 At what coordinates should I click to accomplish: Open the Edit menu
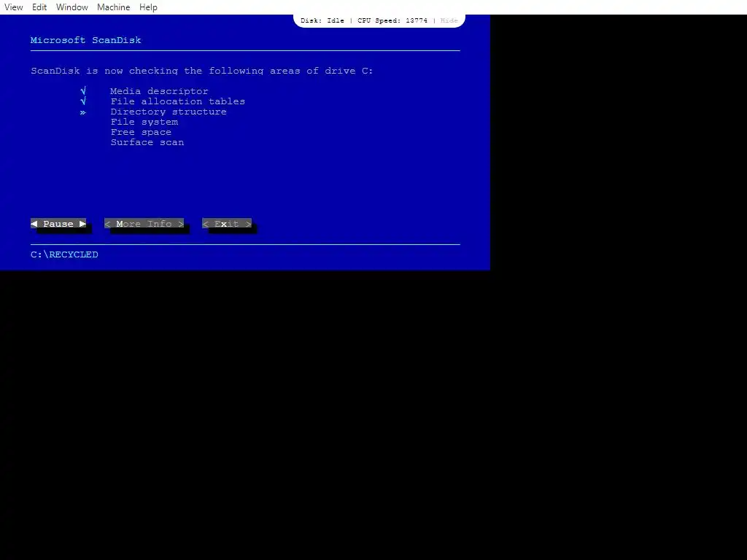pyautogui.click(x=39, y=7)
